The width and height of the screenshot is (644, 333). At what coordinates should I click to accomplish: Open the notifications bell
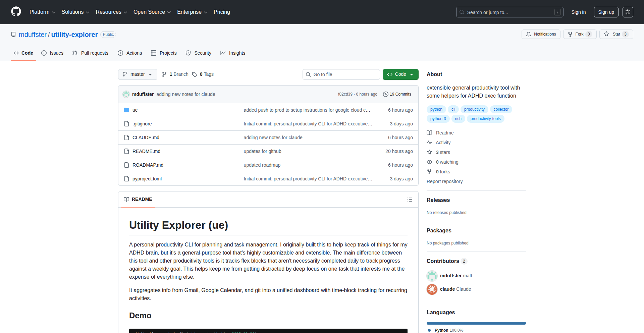pyautogui.click(x=528, y=34)
